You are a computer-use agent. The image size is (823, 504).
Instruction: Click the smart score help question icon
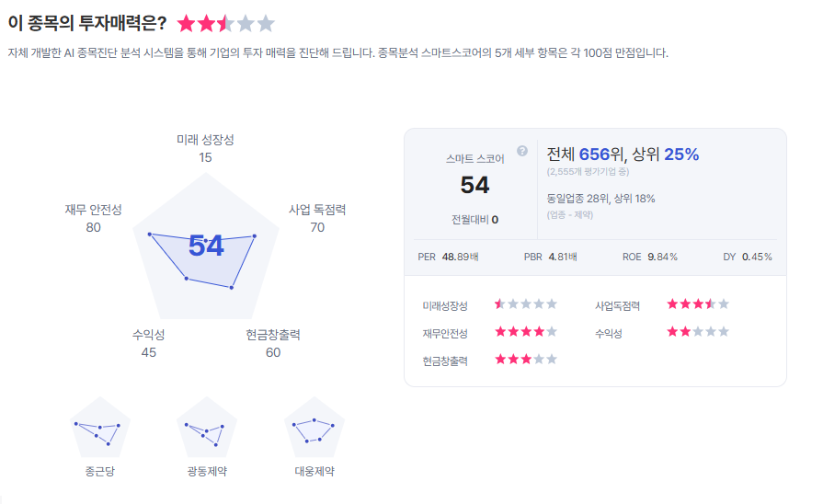pyautogui.click(x=522, y=151)
